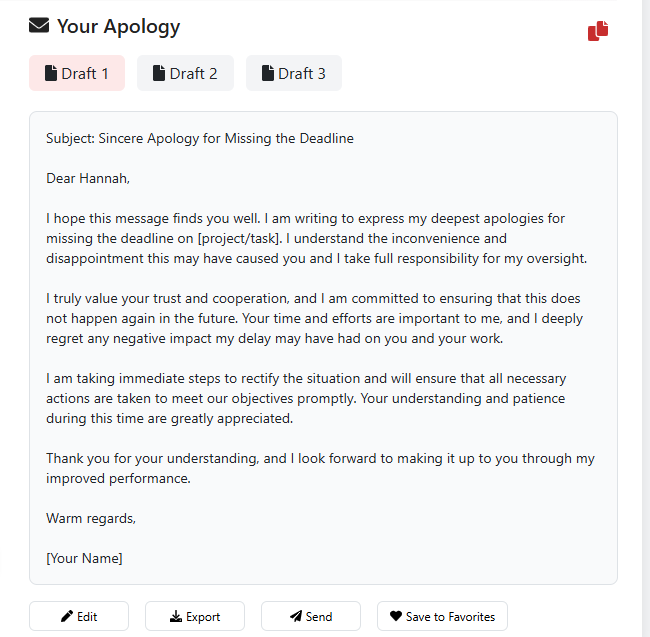Screen dimensions: 650x637
Task: Click the Dear Hannah greeting line
Action: pyautogui.click(x=88, y=179)
